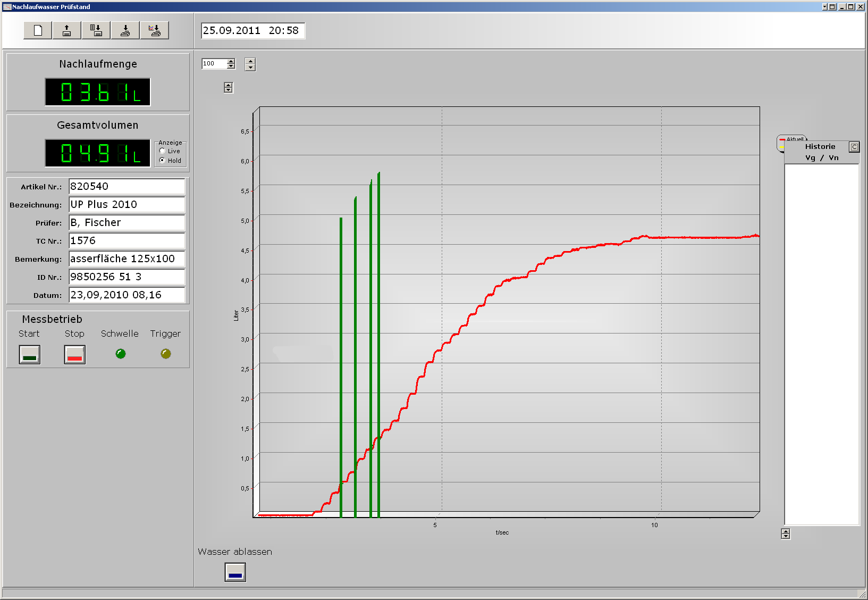Create a new blank measurement document
Screen dimensions: 868x600
(x=38, y=30)
